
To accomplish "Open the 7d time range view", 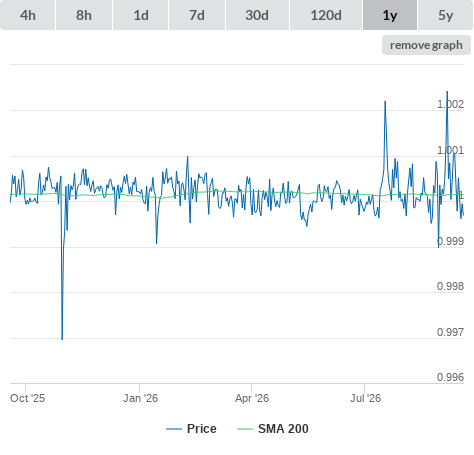I will (197, 15).
